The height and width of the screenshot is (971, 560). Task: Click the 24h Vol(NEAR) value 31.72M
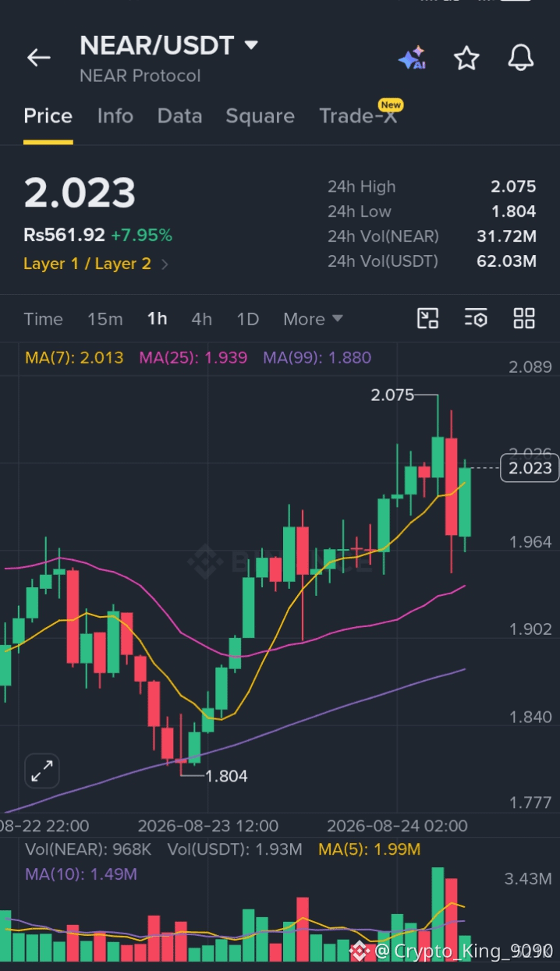coord(507,236)
